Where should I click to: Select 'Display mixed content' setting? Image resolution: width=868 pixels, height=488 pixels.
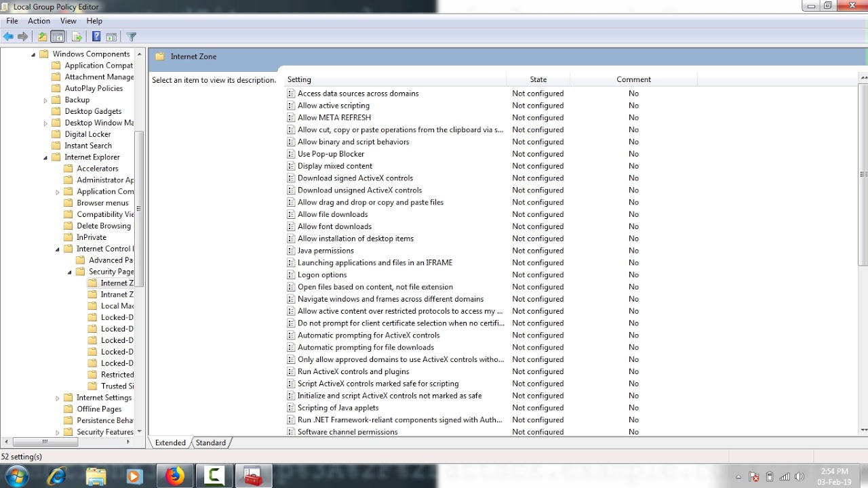click(335, 166)
